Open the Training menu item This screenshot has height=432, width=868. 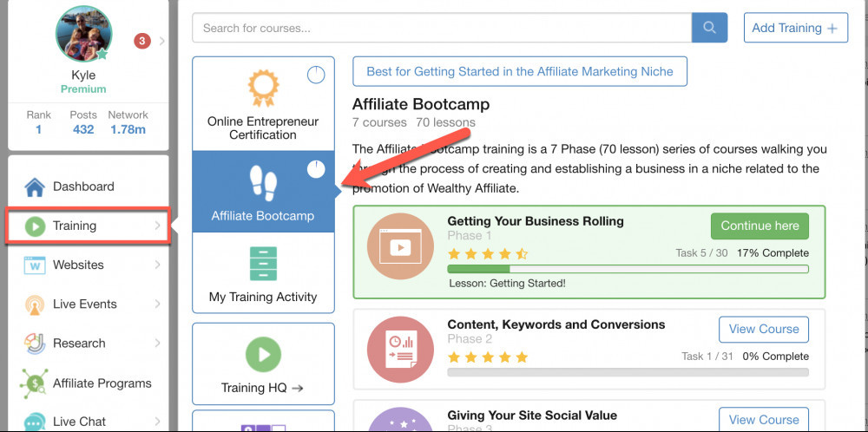click(x=87, y=226)
